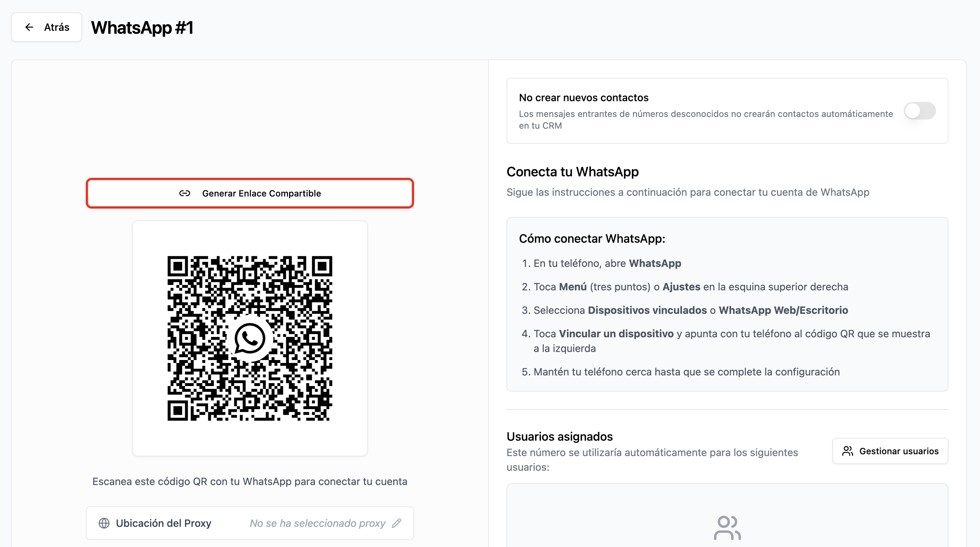Enable the No crear nuevos contactos switch
This screenshot has height=547, width=980.
[920, 111]
